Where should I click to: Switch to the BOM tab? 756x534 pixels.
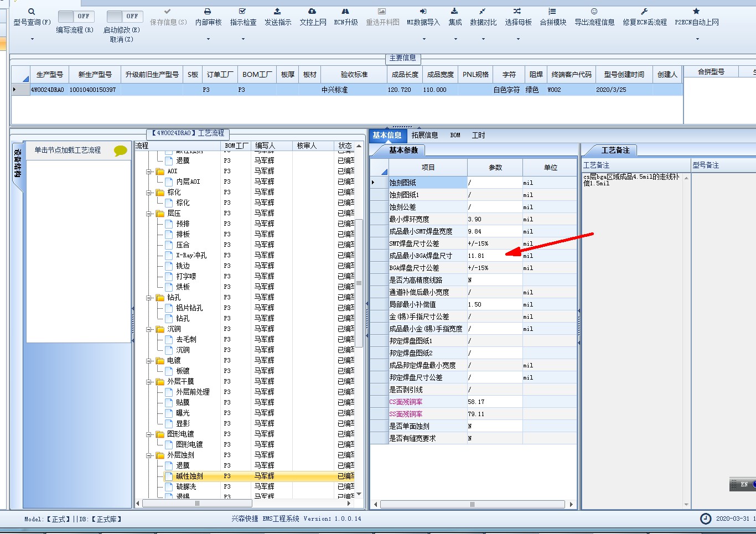point(455,135)
